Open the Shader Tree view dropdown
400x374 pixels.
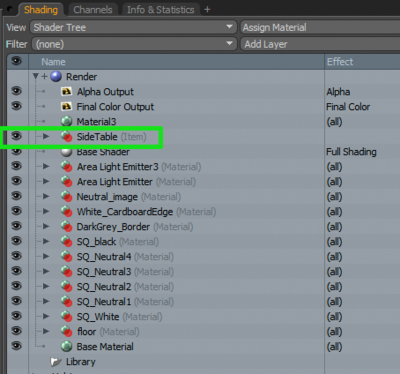[x=133, y=27]
